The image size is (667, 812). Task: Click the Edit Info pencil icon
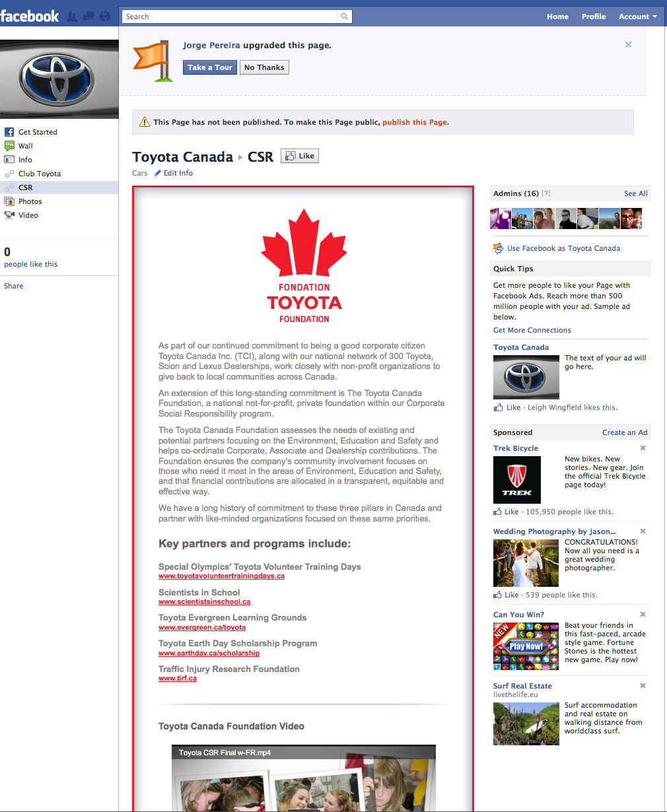[x=158, y=173]
